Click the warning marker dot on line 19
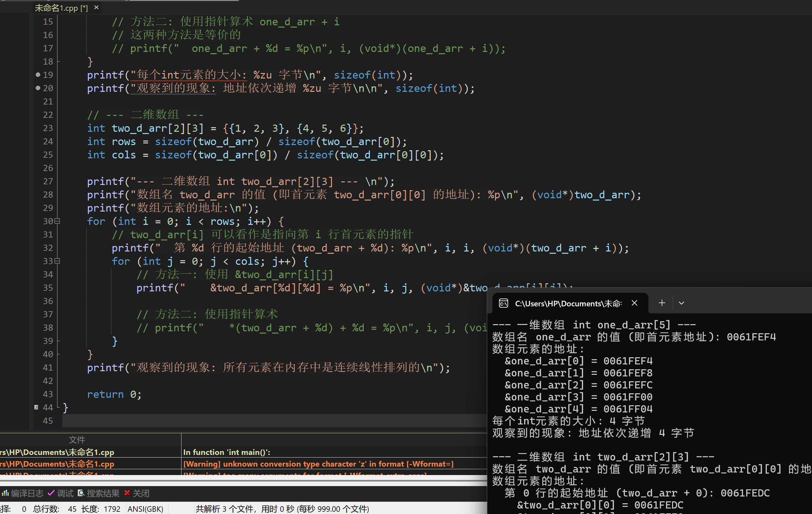The width and height of the screenshot is (812, 514). [38, 75]
